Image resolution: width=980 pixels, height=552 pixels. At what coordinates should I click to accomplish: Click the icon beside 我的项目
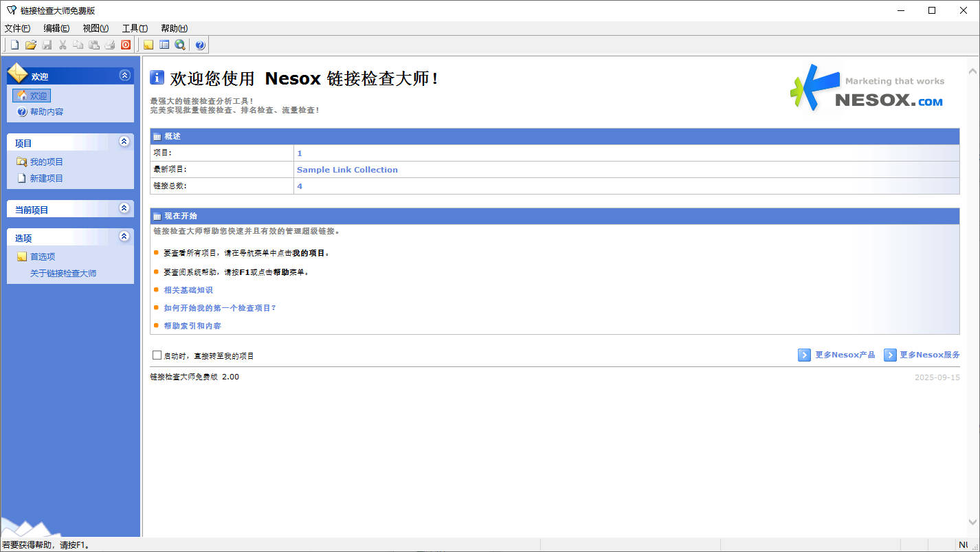(x=22, y=162)
